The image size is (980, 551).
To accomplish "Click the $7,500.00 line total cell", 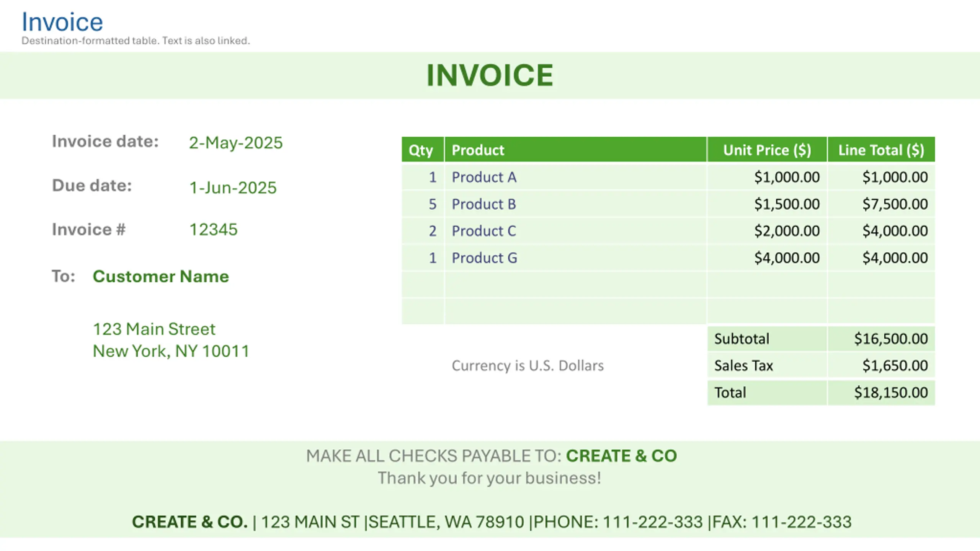I will point(881,204).
